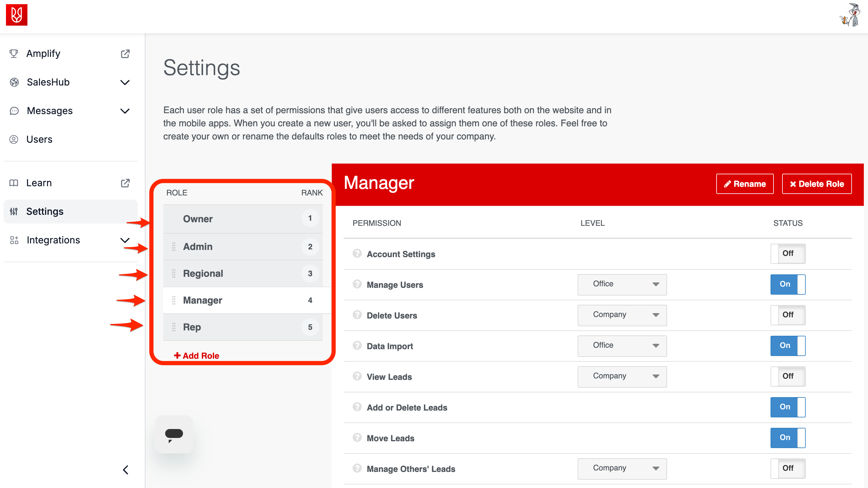
Task: Open the user avatar in top-right corner
Action: tap(850, 15)
